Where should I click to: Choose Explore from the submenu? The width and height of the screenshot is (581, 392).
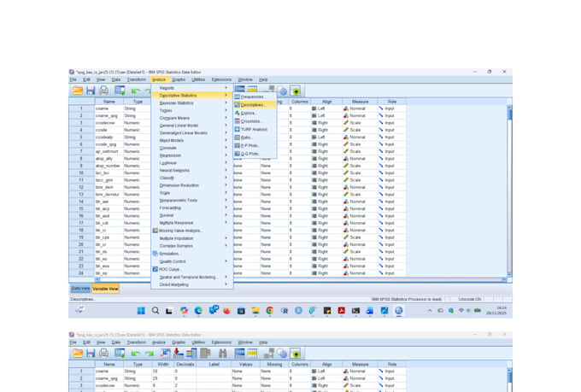tap(255, 113)
